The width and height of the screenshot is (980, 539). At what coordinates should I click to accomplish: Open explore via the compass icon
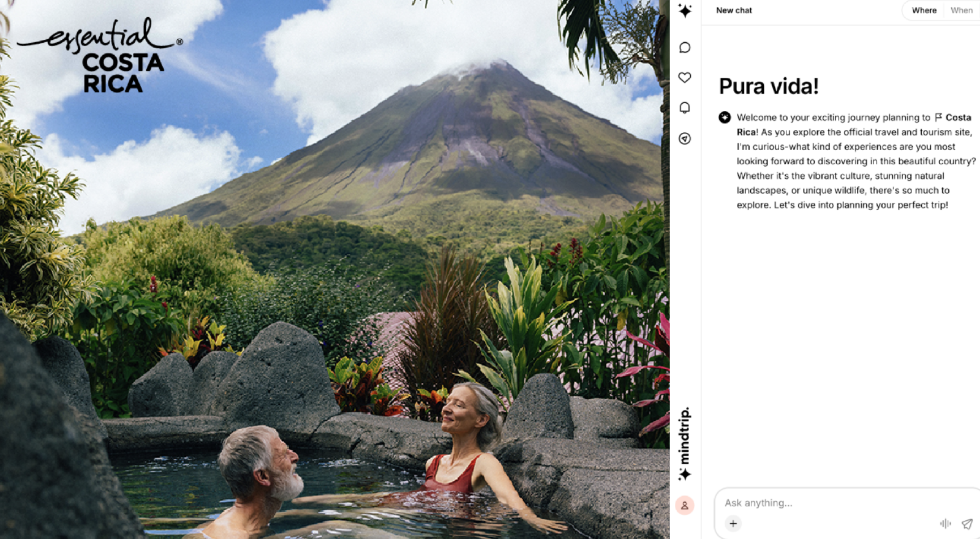pyautogui.click(x=685, y=138)
